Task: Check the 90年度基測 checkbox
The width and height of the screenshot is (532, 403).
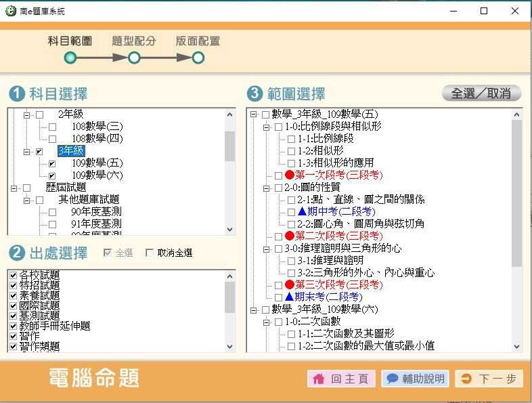Action: click(x=53, y=213)
